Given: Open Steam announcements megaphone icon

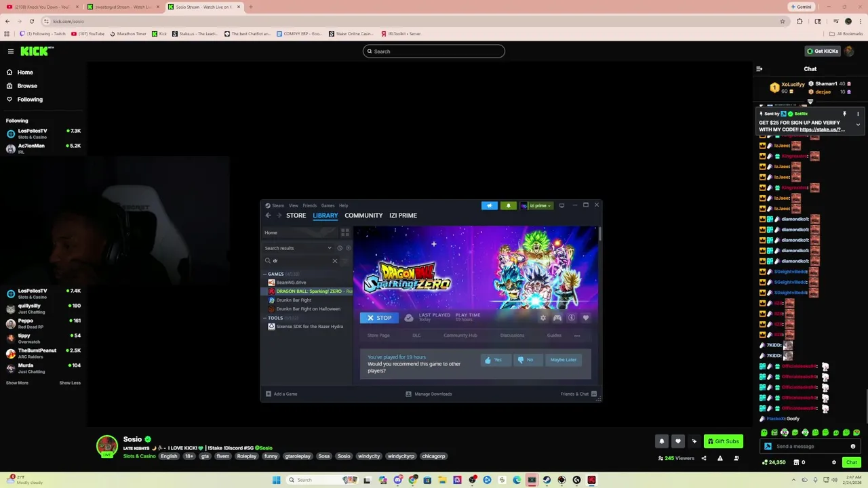Looking at the screenshot, I should click(489, 205).
